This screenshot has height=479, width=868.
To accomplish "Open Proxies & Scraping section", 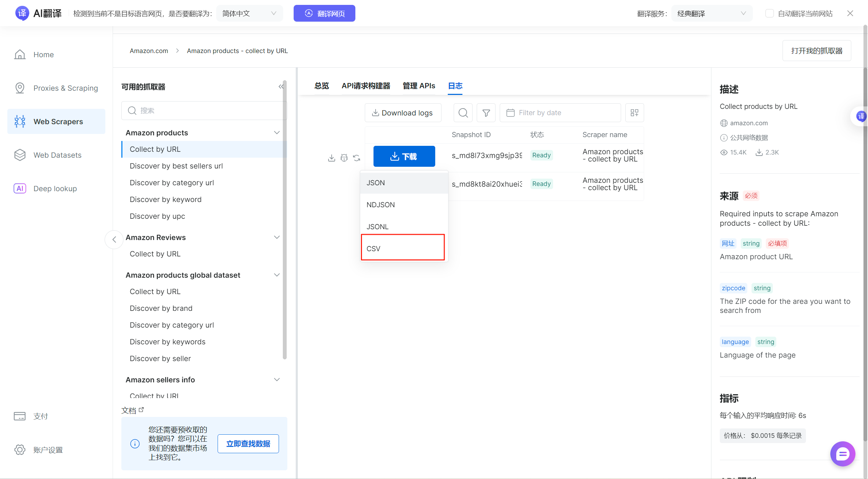I will pyautogui.click(x=56, y=88).
